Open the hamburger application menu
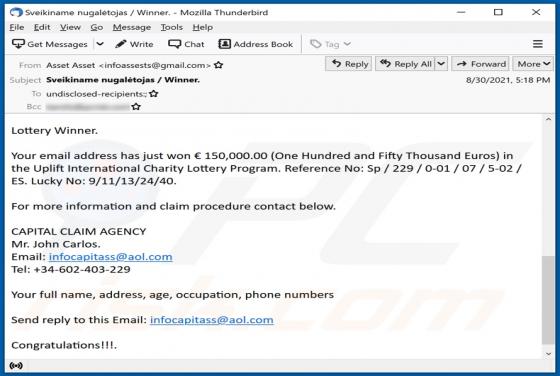The height and width of the screenshot is (376, 560). 538,44
